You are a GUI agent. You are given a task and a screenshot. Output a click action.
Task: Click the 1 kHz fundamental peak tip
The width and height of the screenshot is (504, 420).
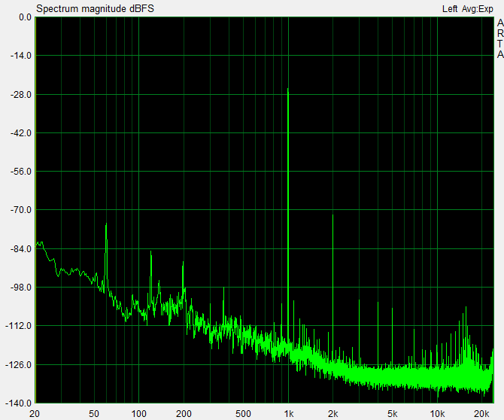[288, 88]
